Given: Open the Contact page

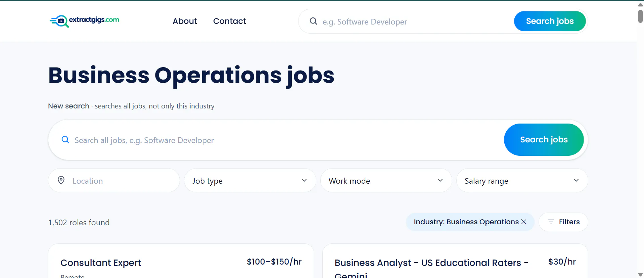Looking at the screenshot, I should (x=230, y=21).
